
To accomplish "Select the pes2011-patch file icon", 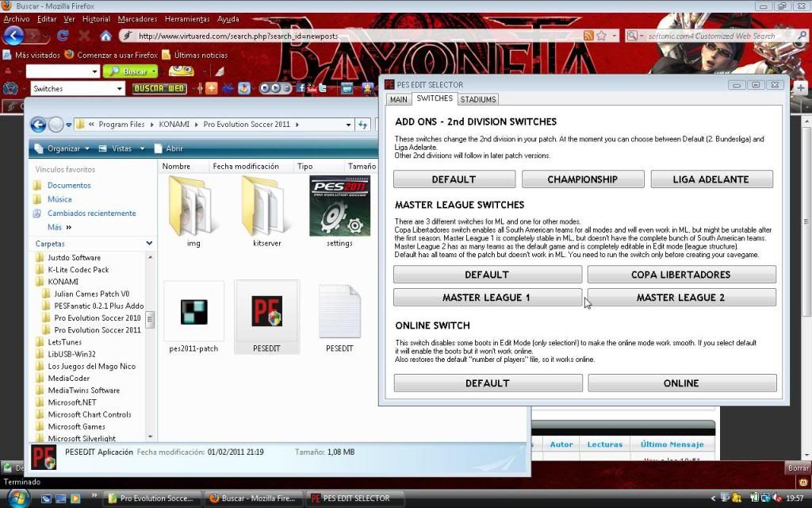I will [x=193, y=312].
